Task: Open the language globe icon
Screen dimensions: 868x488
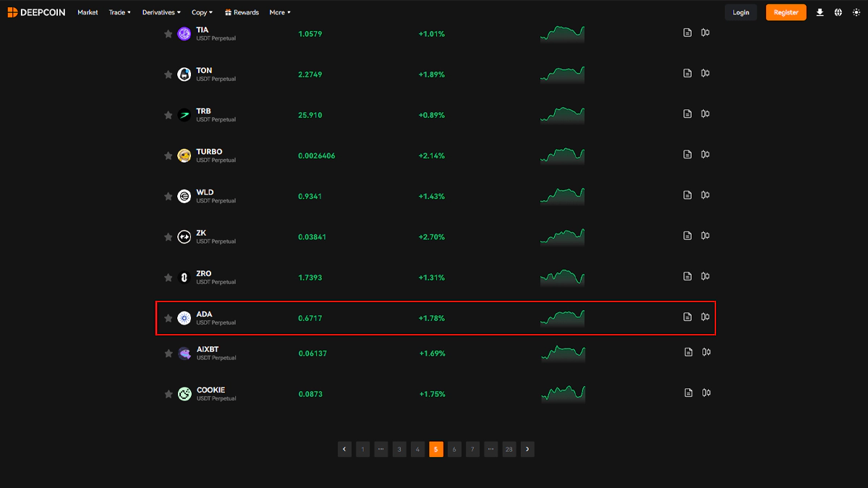Action: click(x=838, y=12)
